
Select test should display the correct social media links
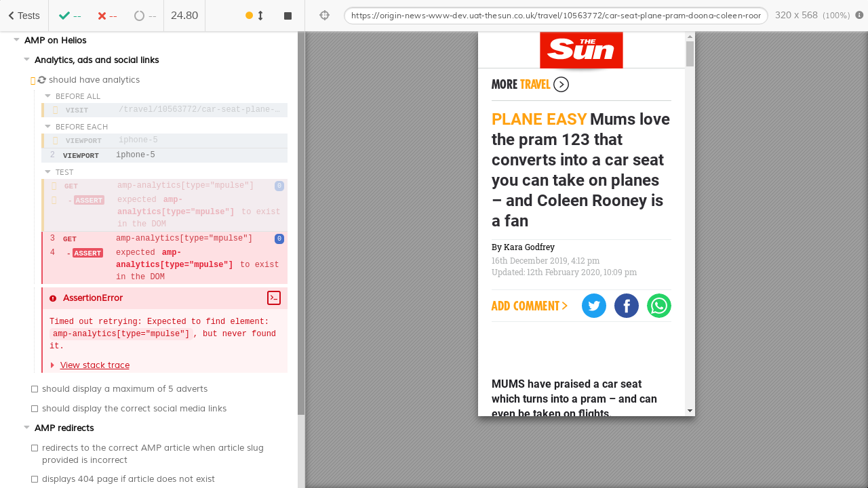134,409
